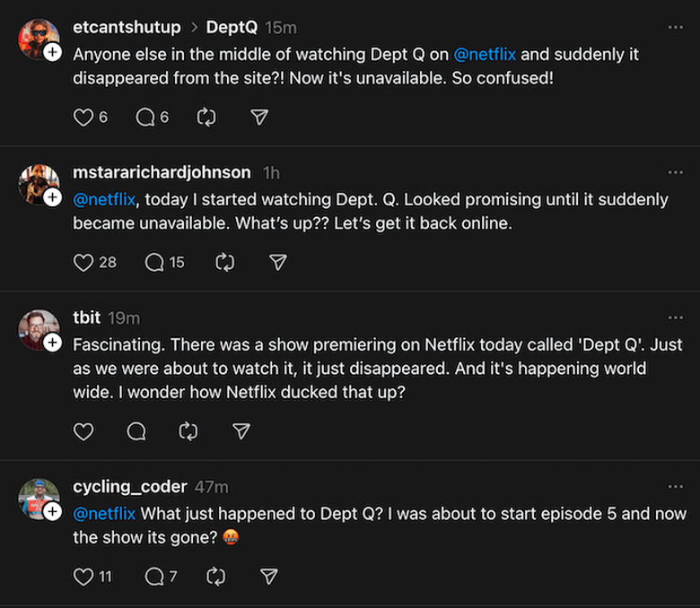Like cycling_coder's post with 11 likes
This screenshot has width=700, height=608.
[x=83, y=577]
